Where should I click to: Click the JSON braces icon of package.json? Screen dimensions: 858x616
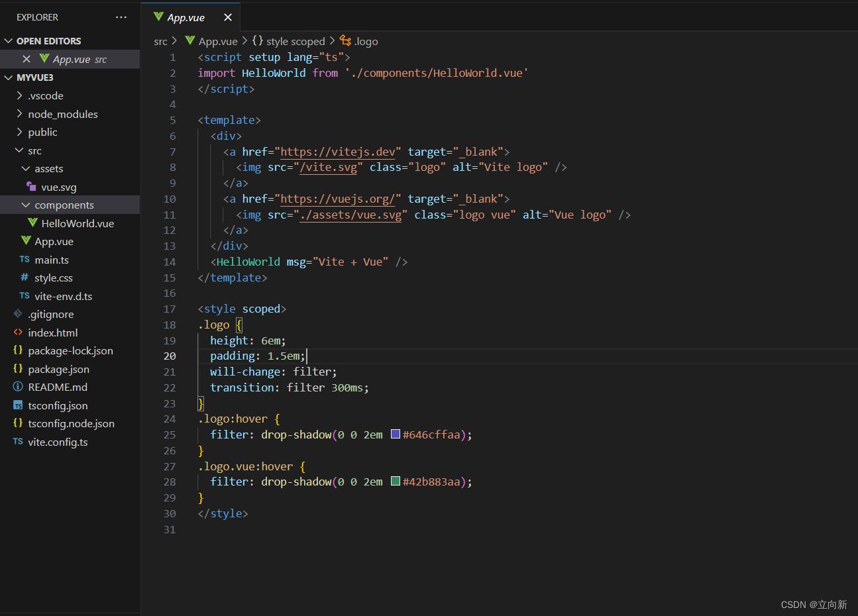point(18,368)
